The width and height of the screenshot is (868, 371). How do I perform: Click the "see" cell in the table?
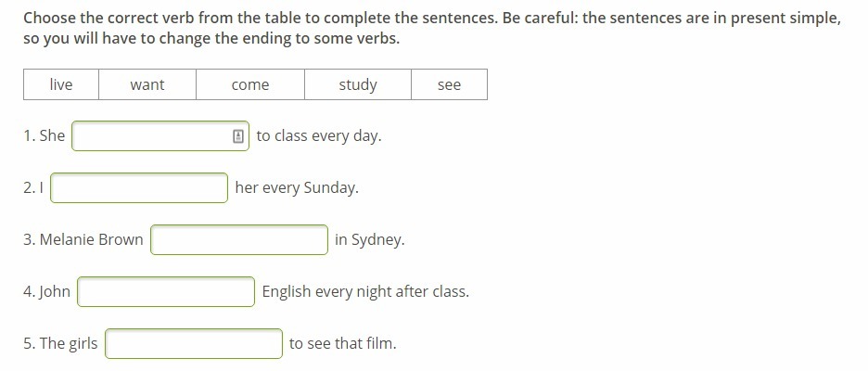click(449, 85)
